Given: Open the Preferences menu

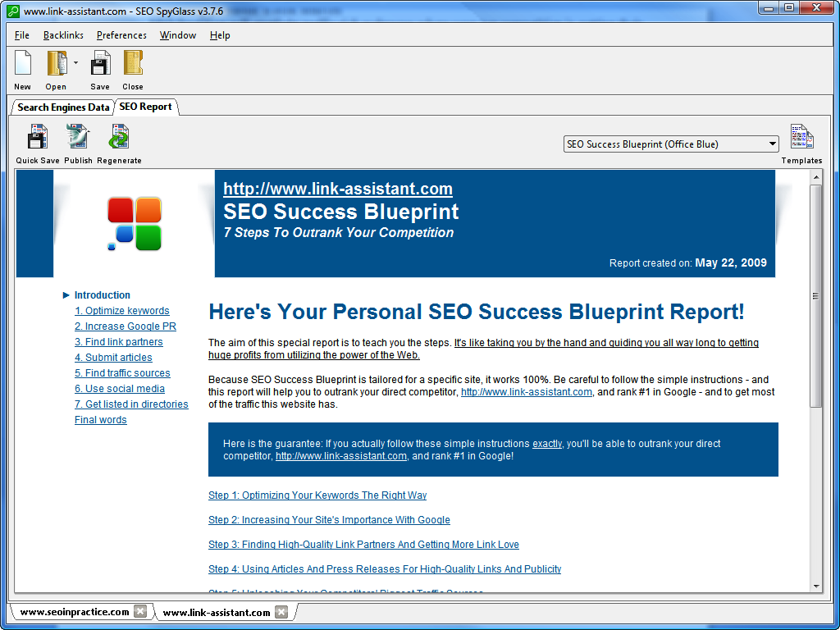Looking at the screenshot, I should (x=121, y=35).
